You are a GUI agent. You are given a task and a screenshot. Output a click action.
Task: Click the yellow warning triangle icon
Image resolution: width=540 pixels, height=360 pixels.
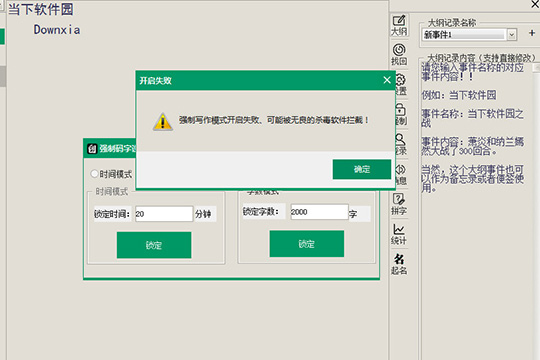click(x=163, y=121)
